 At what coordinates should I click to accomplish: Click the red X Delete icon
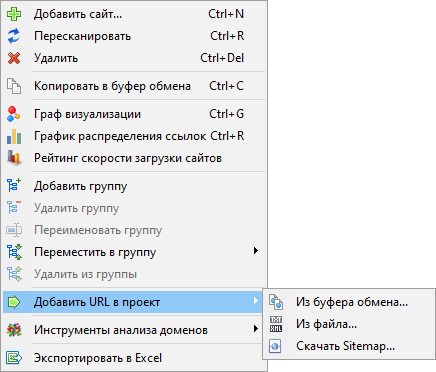[x=14, y=58]
